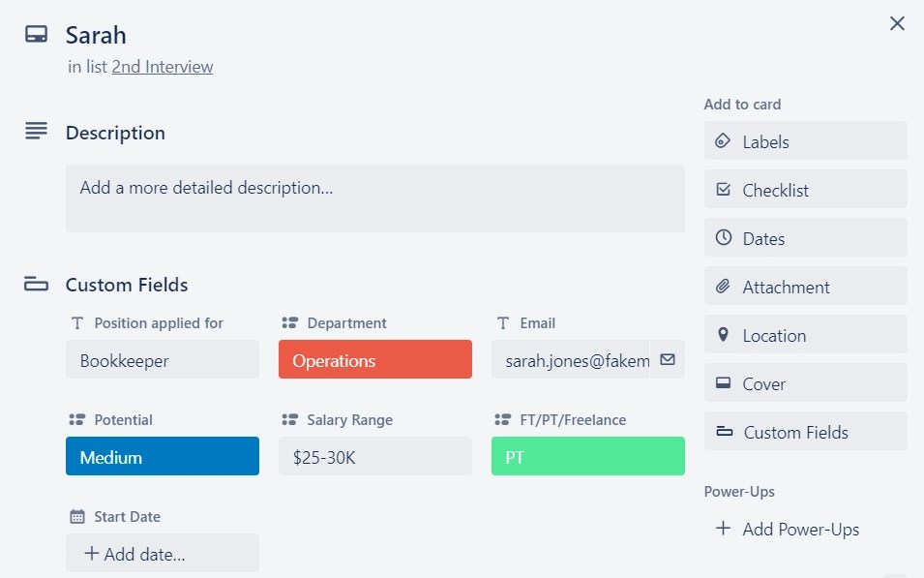Click the Cover icon in the sidebar
924x578 pixels.
[x=723, y=383]
